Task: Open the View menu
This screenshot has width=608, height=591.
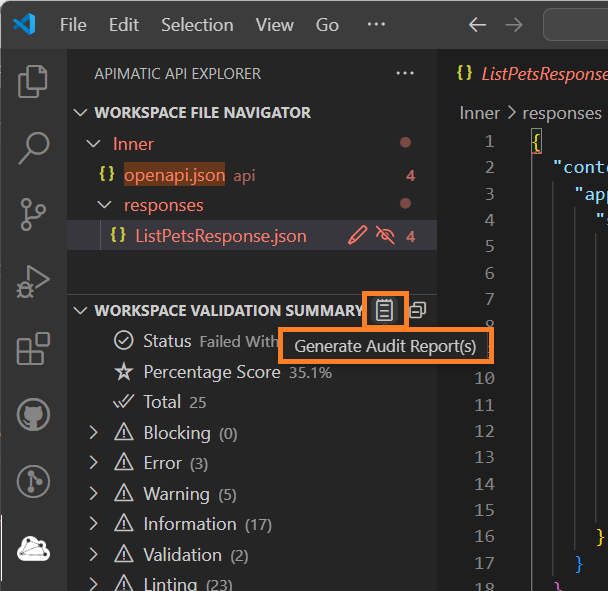Action: [x=275, y=25]
